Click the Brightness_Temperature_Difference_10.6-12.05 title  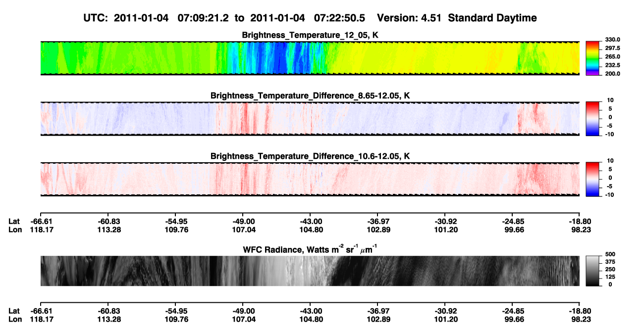click(310, 156)
